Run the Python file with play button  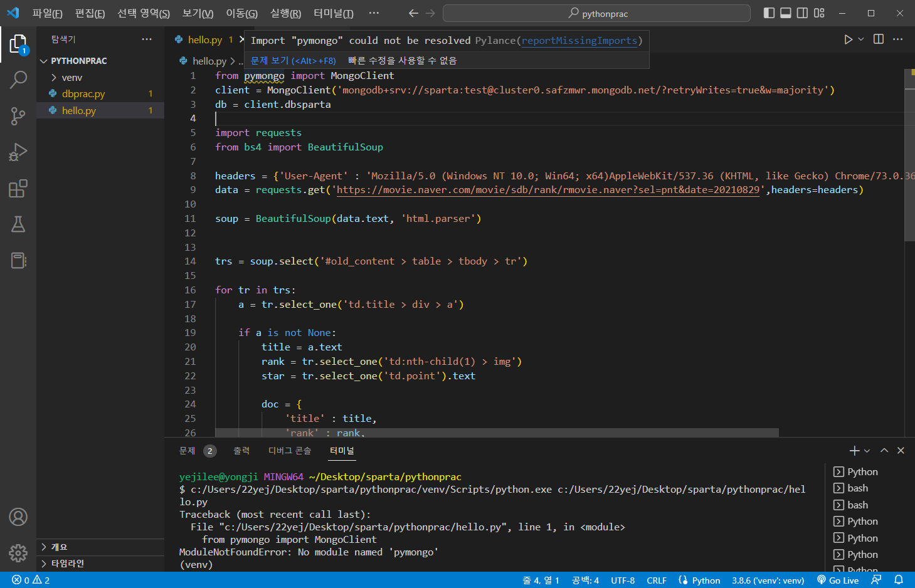point(848,39)
